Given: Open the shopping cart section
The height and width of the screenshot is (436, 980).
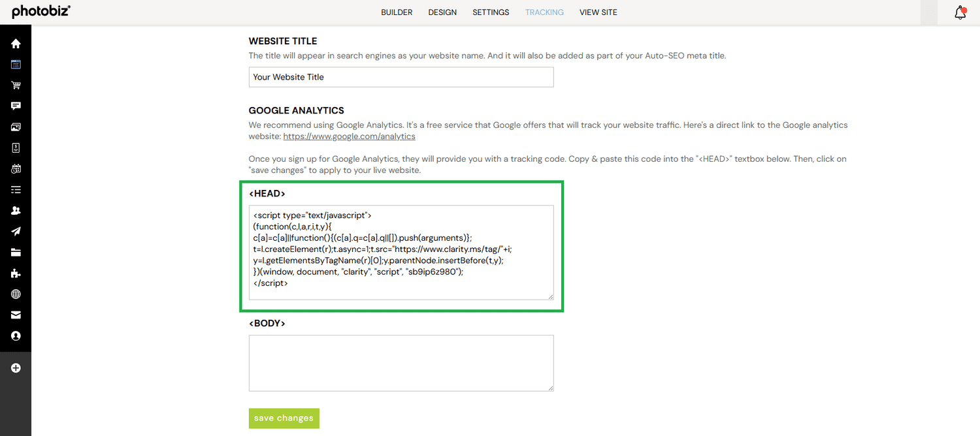Looking at the screenshot, I should coord(16,86).
